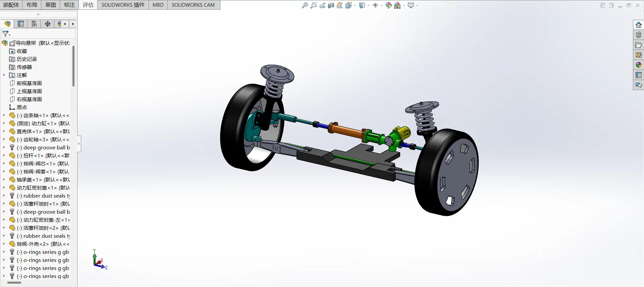This screenshot has height=287, width=644.
Task: Click the Display Style icon
Action: click(x=362, y=5)
